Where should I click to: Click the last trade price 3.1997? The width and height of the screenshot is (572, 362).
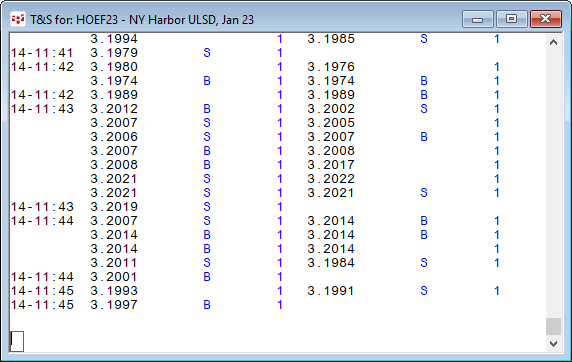pos(114,305)
